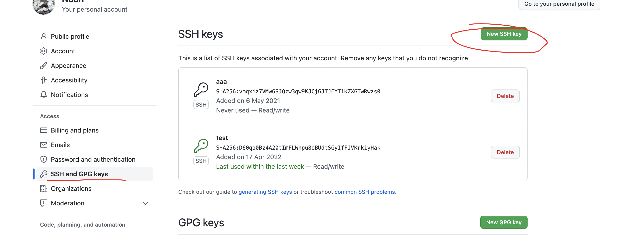Open the generating SSH keys guide link
The image size is (644, 235).
(265, 192)
